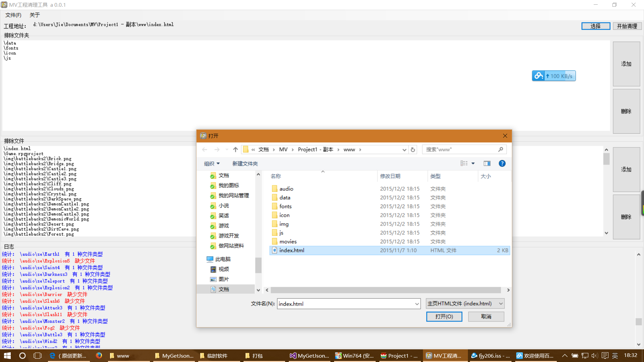Select 游戏开发 in navigation pane

coord(229,236)
